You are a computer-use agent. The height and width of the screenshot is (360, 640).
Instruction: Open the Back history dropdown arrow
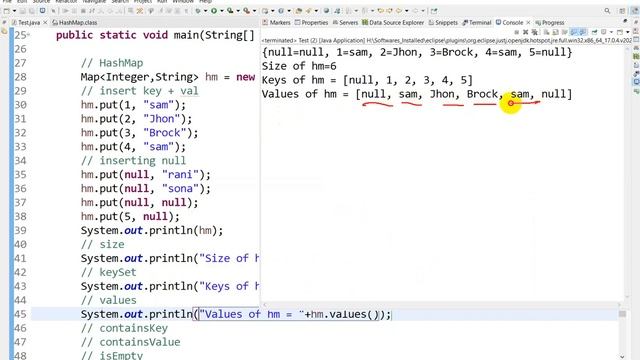(407, 11)
